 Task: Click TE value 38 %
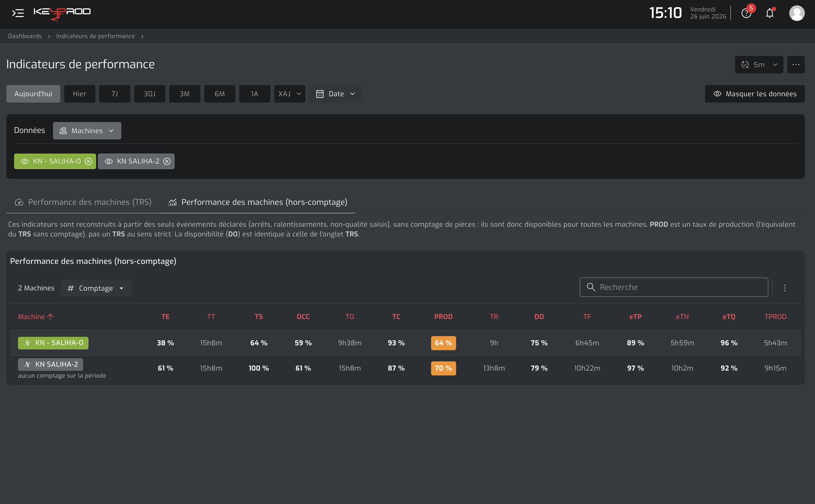(165, 343)
